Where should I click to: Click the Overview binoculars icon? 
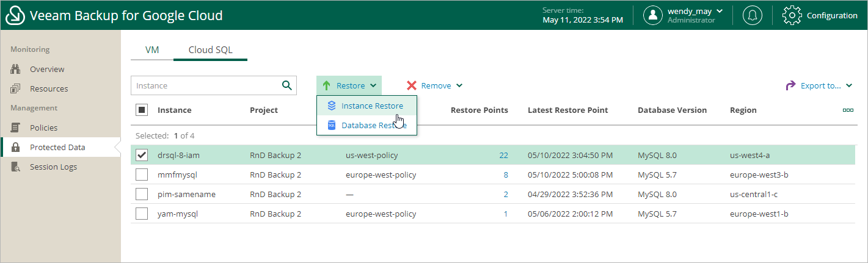[16, 69]
